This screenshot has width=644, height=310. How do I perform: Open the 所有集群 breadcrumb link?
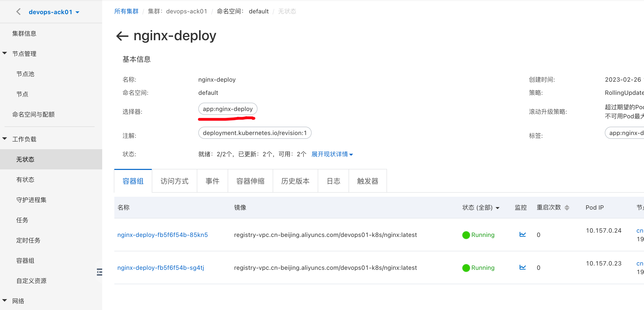click(x=126, y=11)
